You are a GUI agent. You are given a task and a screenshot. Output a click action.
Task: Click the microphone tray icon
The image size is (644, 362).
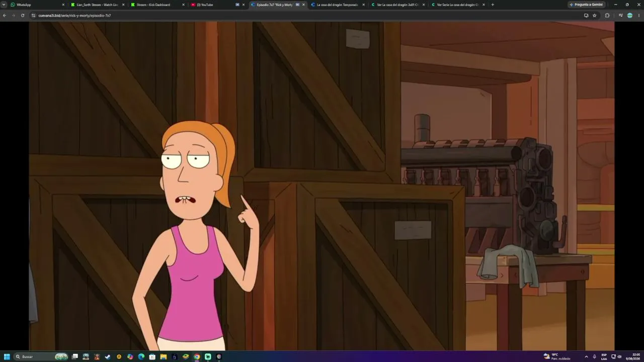[x=595, y=356]
